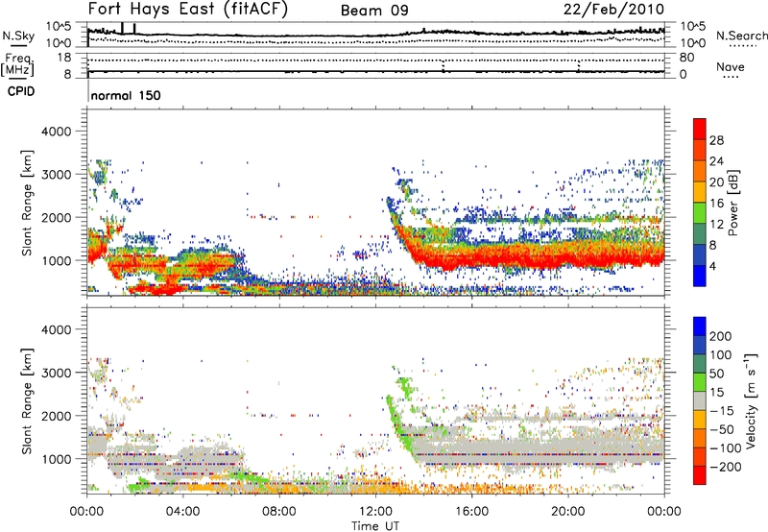Click the 18 frequency axis tick

point(64,58)
